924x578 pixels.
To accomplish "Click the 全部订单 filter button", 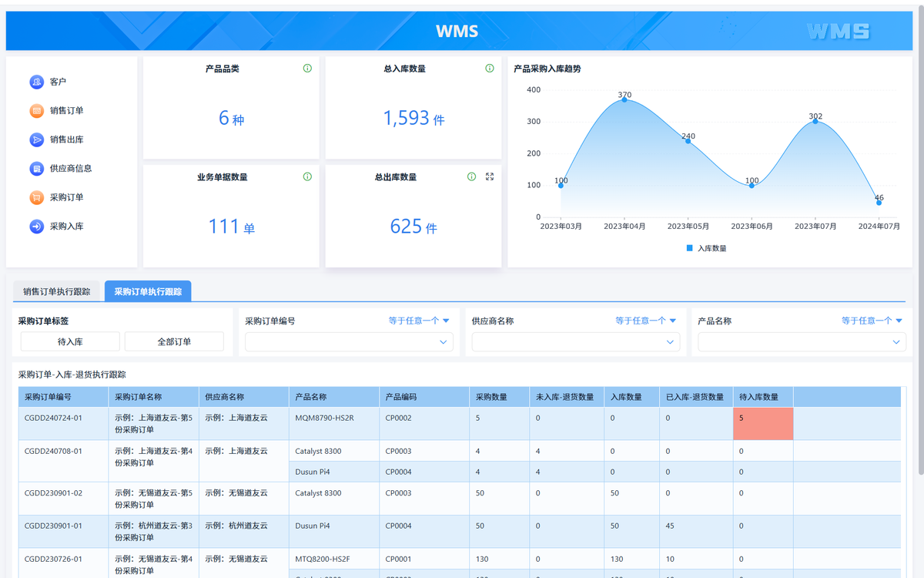I will pos(174,341).
